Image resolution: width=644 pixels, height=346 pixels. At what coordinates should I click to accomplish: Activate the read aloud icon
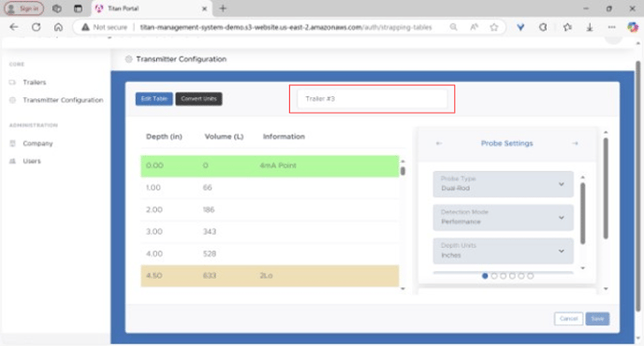pyautogui.click(x=474, y=27)
